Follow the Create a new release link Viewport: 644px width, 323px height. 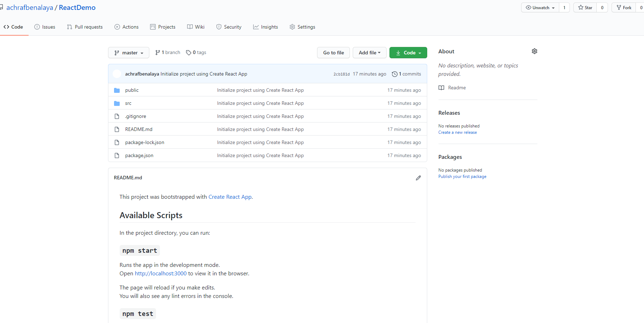click(457, 132)
